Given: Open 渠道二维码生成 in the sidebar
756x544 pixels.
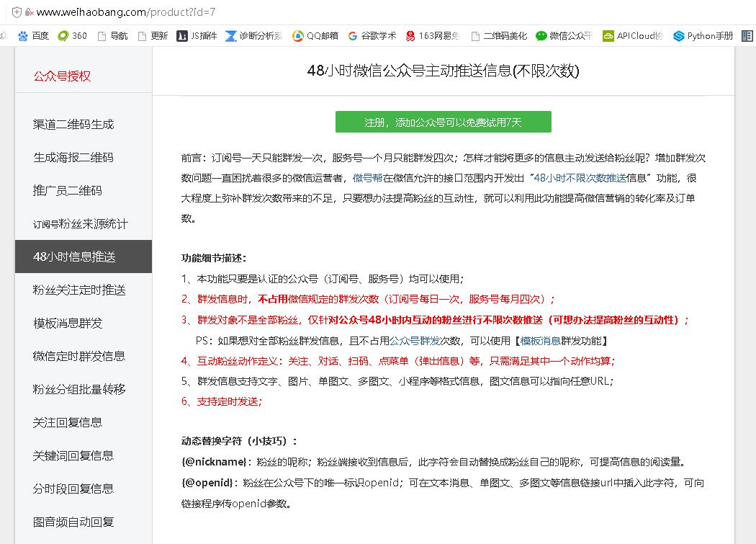Looking at the screenshot, I should click(73, 124).
